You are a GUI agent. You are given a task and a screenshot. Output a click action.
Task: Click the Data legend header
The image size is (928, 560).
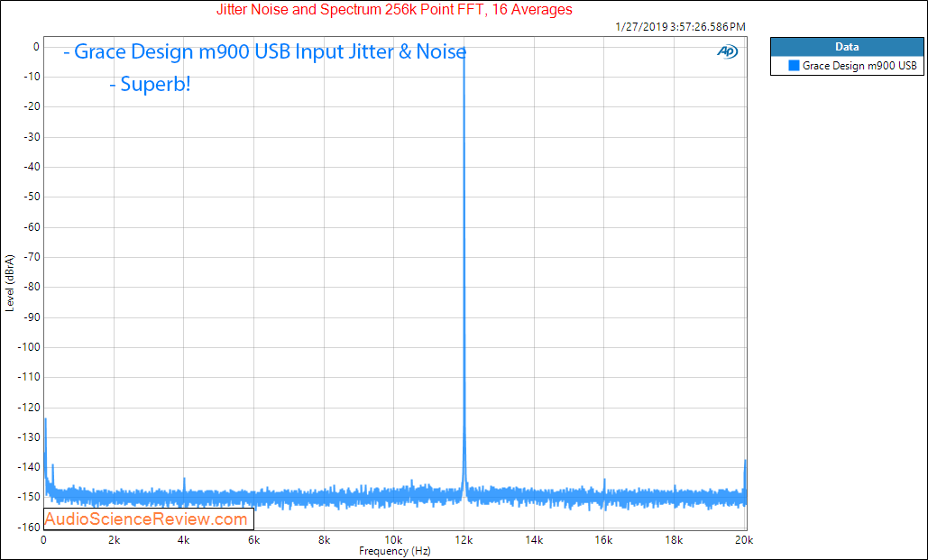(847, 47)
